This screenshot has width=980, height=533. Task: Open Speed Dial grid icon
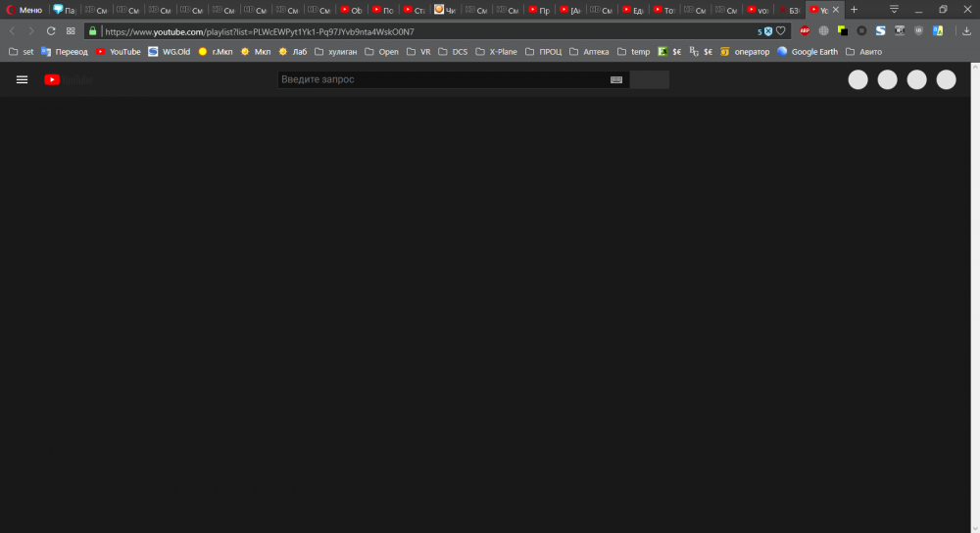(x=71, y=31)
